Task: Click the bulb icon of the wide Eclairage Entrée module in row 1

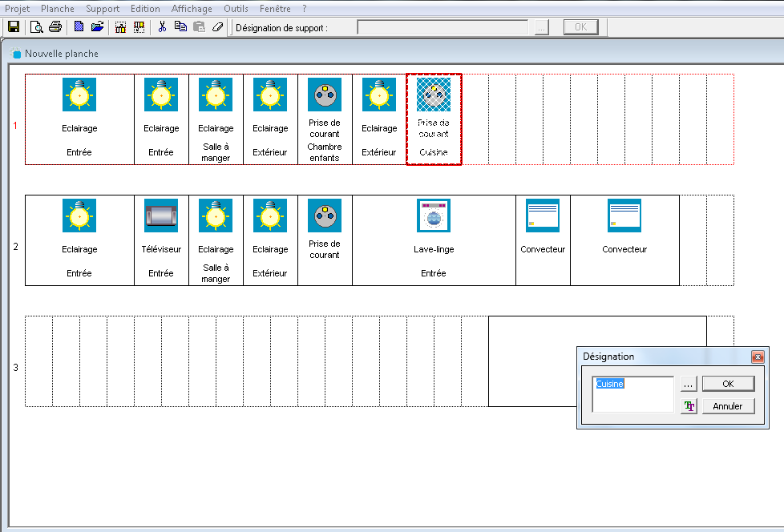Action: [79, 95]
